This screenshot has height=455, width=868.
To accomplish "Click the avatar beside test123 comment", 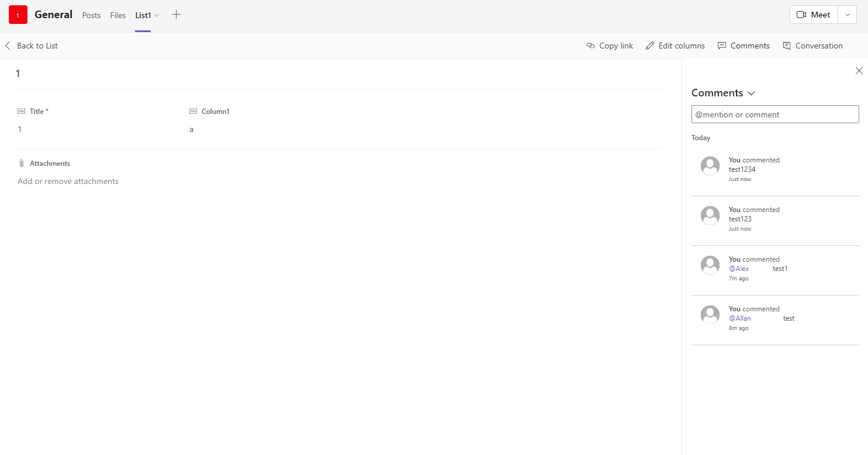I will pyautogui.click(x=710, y=216).
